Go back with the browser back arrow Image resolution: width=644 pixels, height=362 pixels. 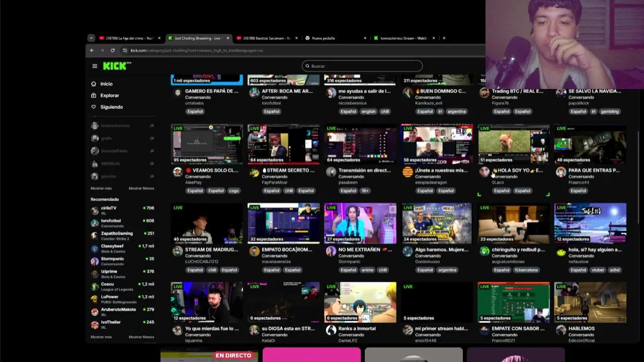click(92, 50)
